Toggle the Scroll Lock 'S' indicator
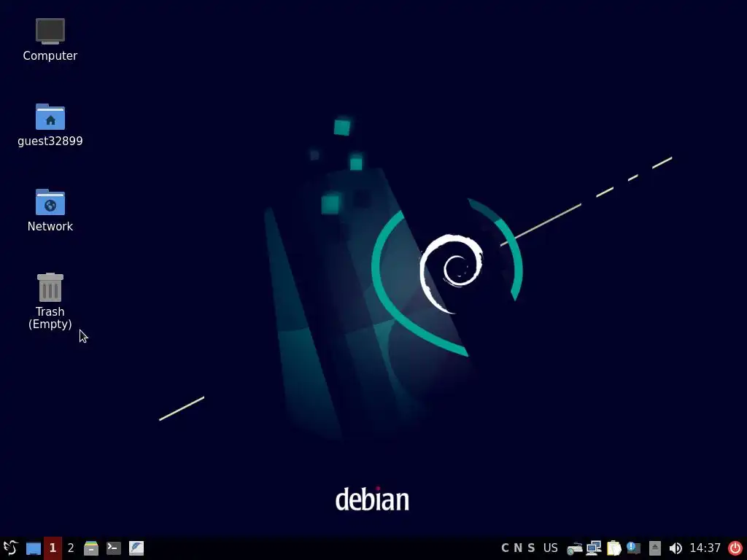The width and height of the screenshot is (747, 560). point(531,548)
